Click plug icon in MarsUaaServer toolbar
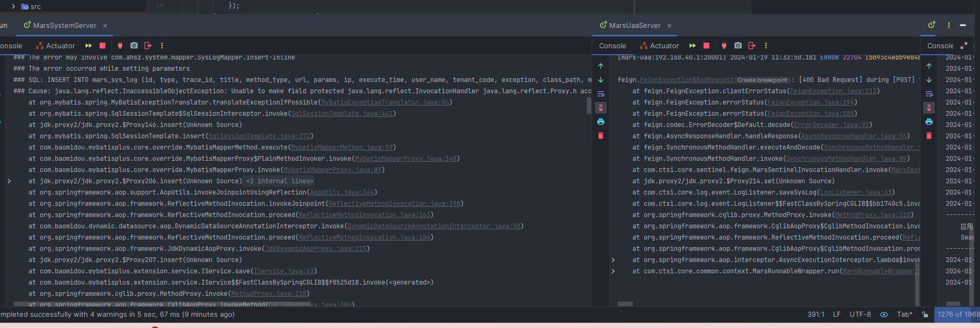 pyautogui.click(x=724, y=46)
